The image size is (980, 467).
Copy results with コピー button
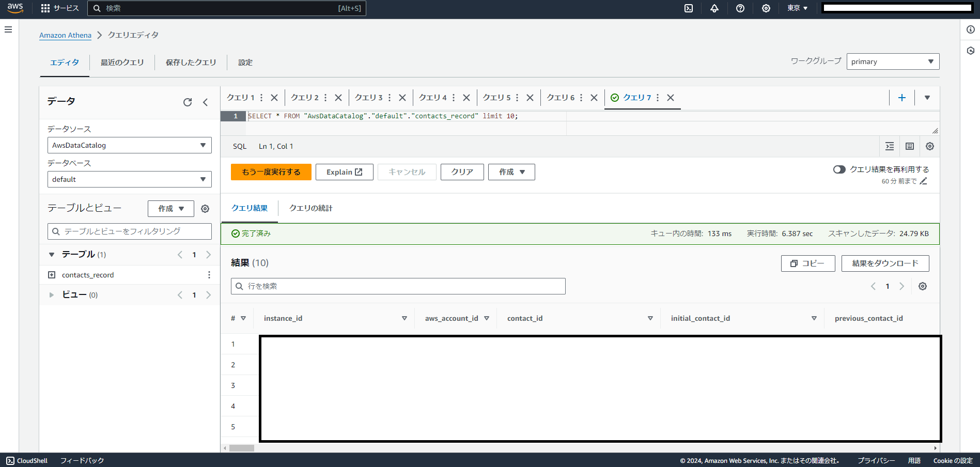(808, 263)
